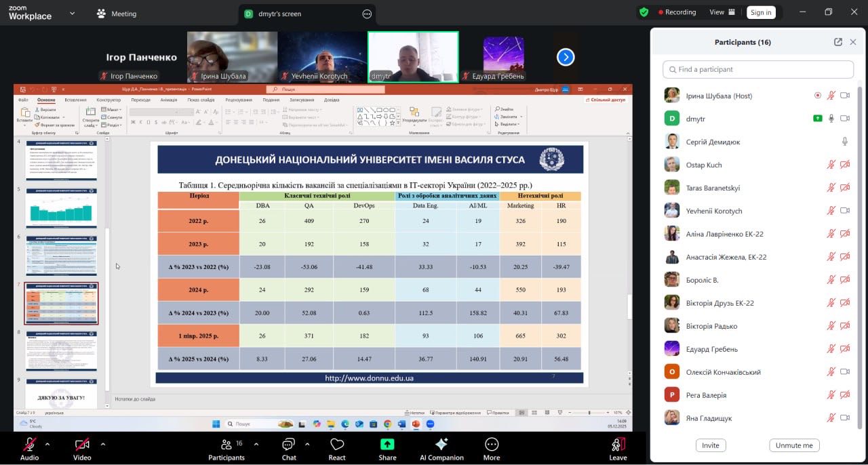This screenshot has height=465, width=868.
Task: Turn on camera with Video button
Action: [82, 445]
